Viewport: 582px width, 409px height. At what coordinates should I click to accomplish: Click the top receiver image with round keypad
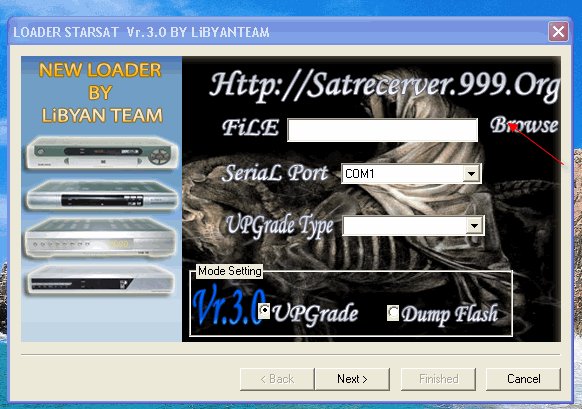click(101, 153)
